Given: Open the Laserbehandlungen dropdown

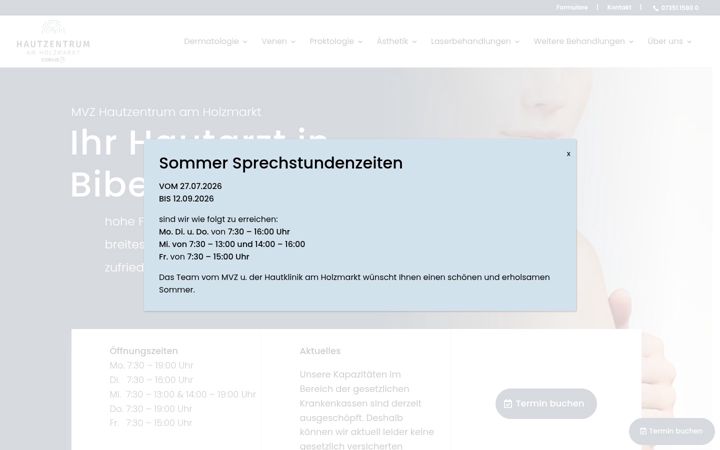Looking at the screenshot, I should pos(475,41).
